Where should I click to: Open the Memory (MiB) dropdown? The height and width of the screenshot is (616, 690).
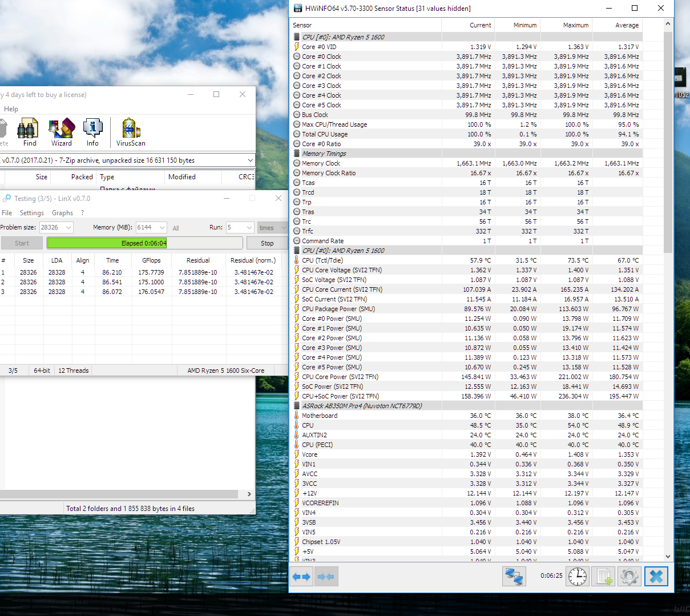[162, 227]
